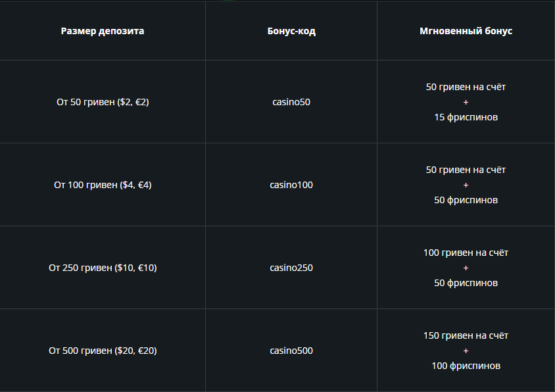Click the "Мгновенный бонус" column header
555x392 pixels.
466,31
